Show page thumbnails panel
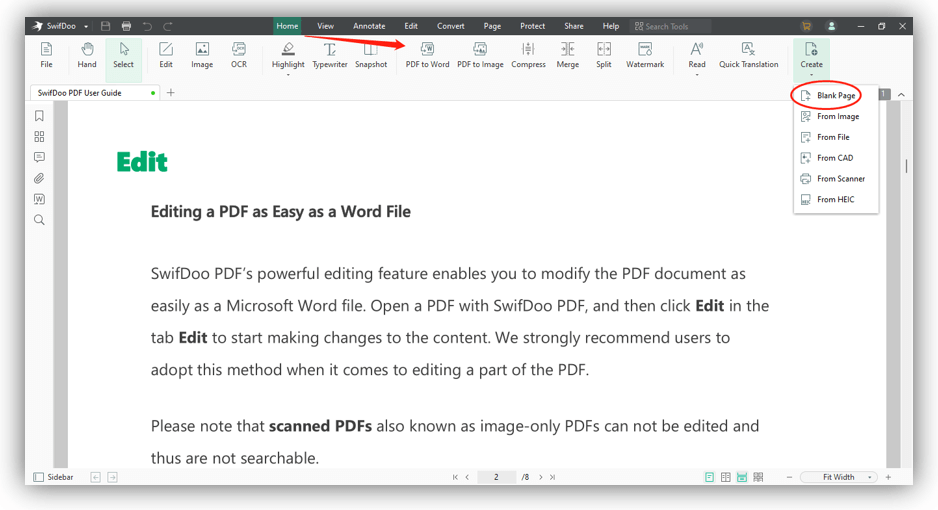Viewport: 938px width, 510px height. click(39, 136)
